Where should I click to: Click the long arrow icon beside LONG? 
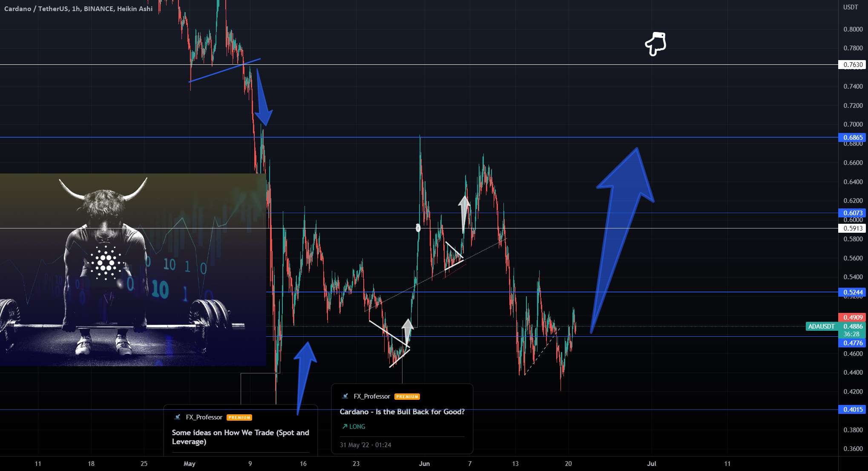coord(345,427)
